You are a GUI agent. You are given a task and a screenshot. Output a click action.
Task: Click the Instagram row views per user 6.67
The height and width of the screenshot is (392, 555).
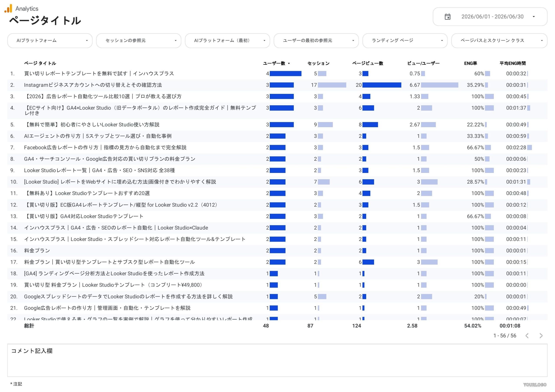415,85
